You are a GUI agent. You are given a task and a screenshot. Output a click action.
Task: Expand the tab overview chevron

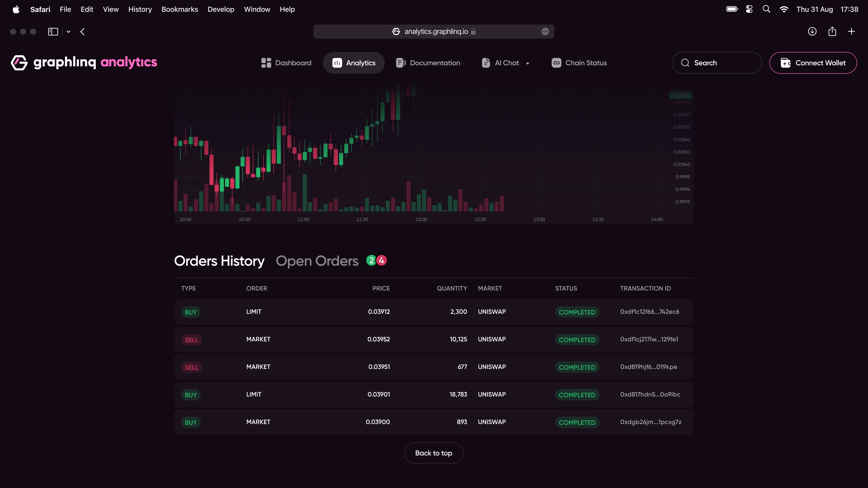pos(68,31)
